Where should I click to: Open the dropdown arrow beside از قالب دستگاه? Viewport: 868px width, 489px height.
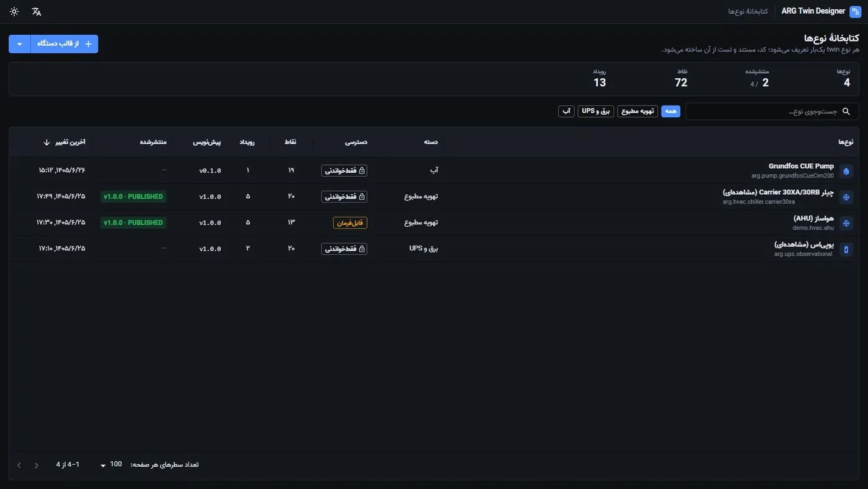point(20,44)
